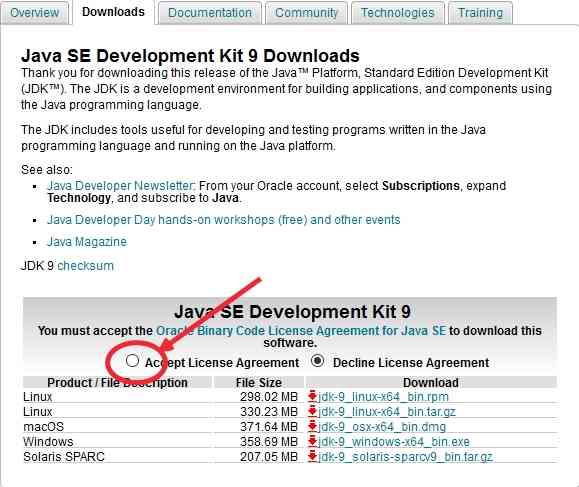Image resolution: width=579 pixels, height=487 pixels.
Task: Click download arrow icon for jdk-9_linux-x64_bin.rpm
Action: click(x=312, y=397)
